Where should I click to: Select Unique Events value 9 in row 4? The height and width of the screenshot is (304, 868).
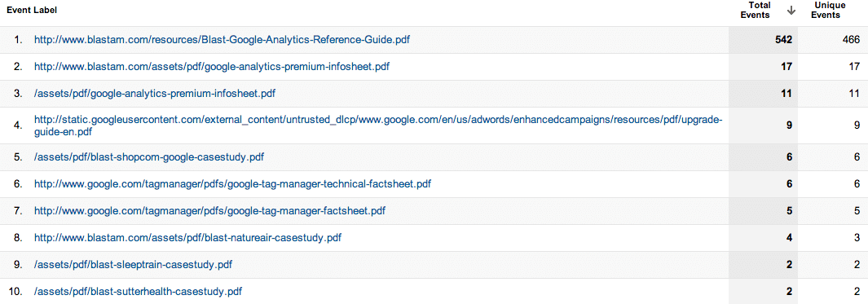click(x=857, y=126)
